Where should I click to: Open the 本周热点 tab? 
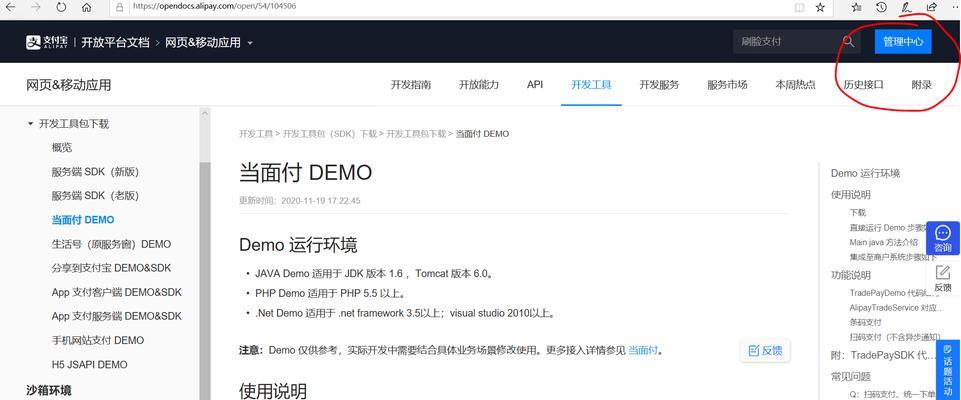point(796,85)
